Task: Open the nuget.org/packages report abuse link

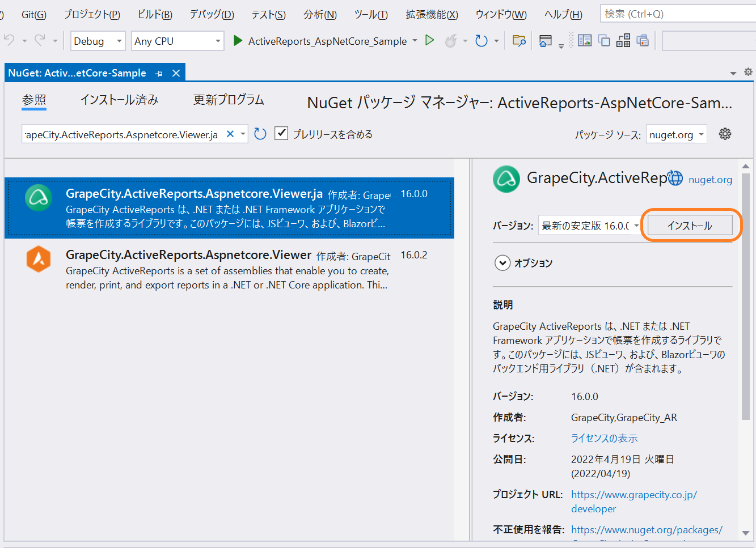Action: pos(647,529)
